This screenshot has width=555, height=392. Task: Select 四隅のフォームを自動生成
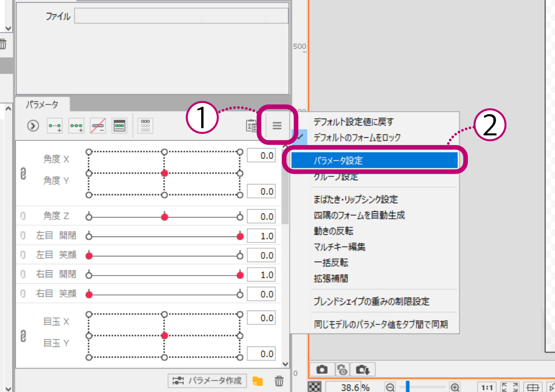point(359,215)
